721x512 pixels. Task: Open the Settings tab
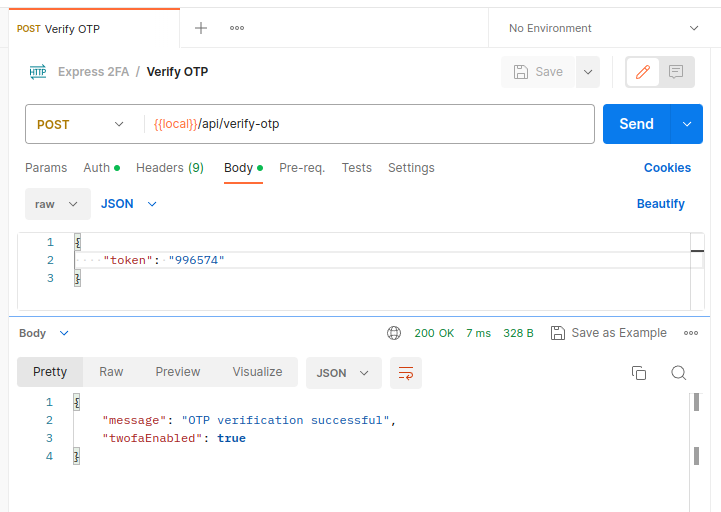[x=411, y=168]
